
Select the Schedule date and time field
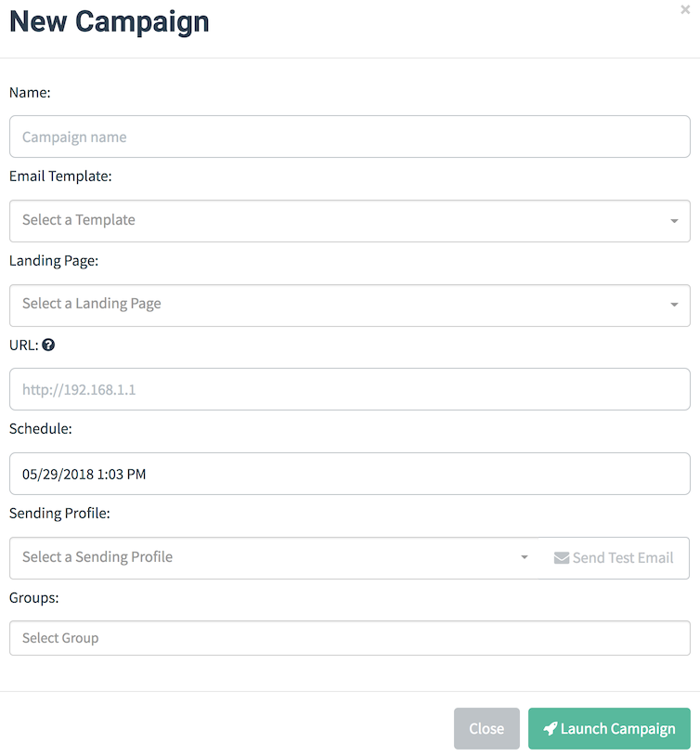(x=349, y=474)
